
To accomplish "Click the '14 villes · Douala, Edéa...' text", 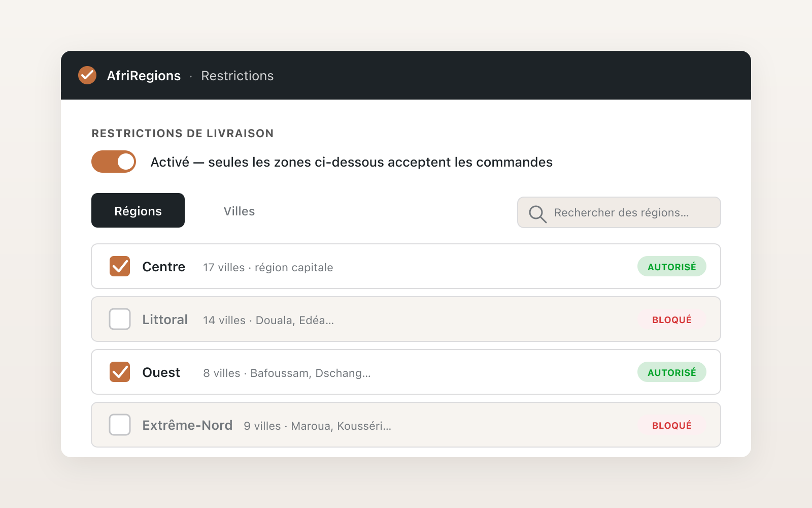I will pos(268,321).
